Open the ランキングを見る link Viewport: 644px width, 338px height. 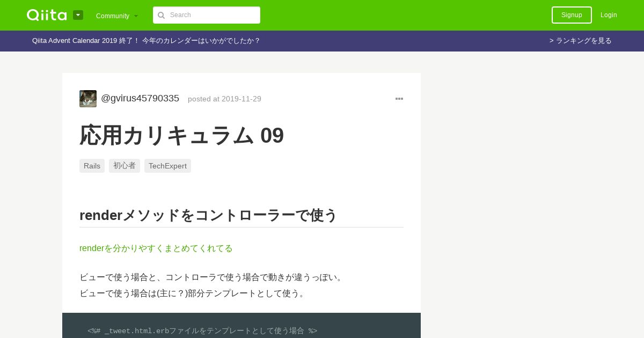[581, 41]
